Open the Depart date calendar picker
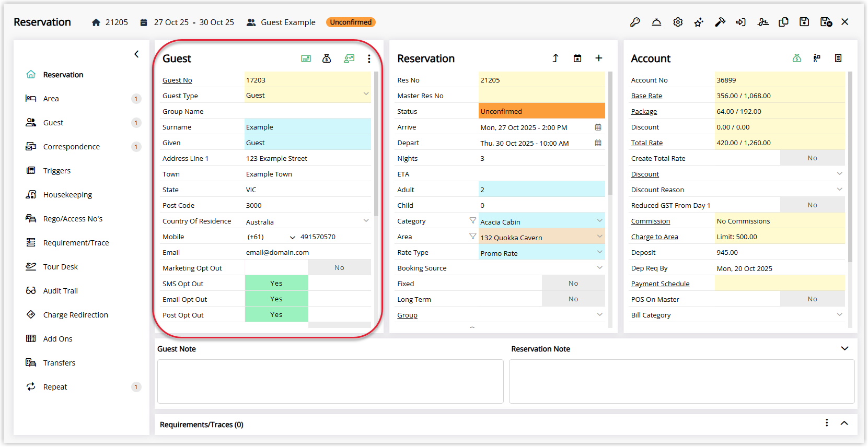 598,143
